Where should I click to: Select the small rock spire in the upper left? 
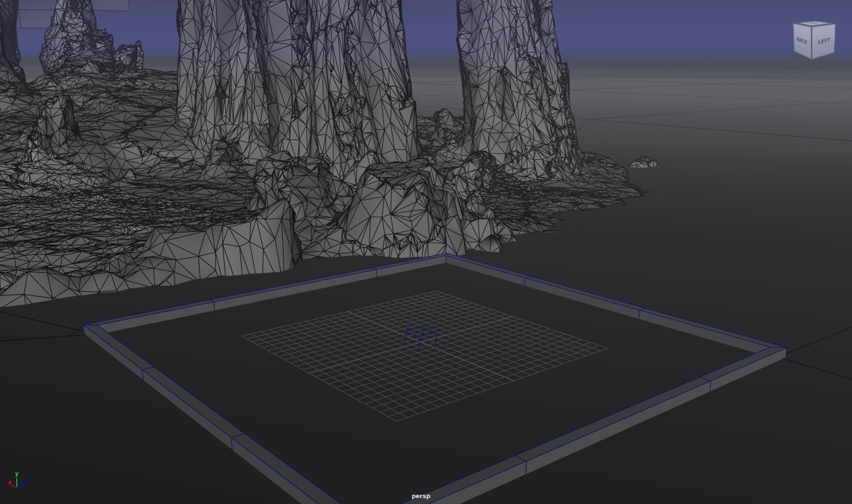click(73, 33)
